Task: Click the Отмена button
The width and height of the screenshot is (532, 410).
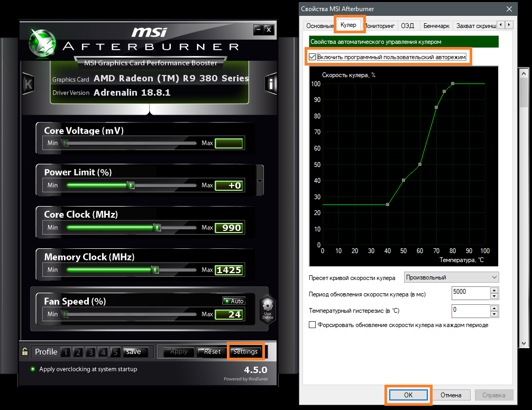Action: point(451,395)
